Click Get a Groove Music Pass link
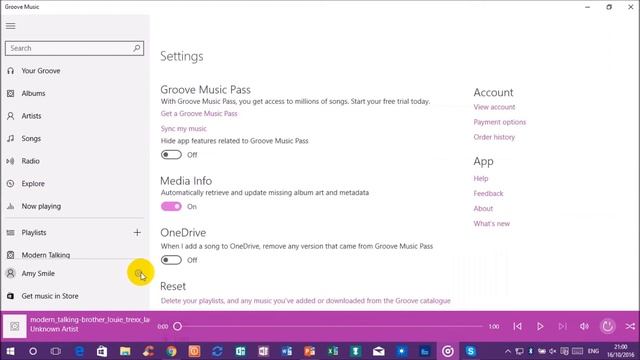 click(x=199, y=113)
